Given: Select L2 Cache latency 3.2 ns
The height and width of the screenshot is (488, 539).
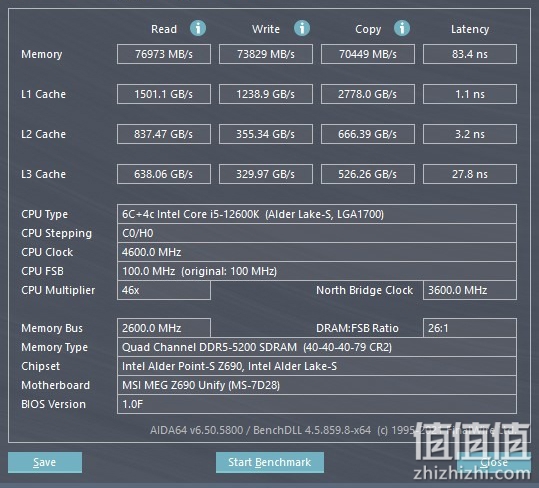Looking at the screenshot, I should [470, 134].
